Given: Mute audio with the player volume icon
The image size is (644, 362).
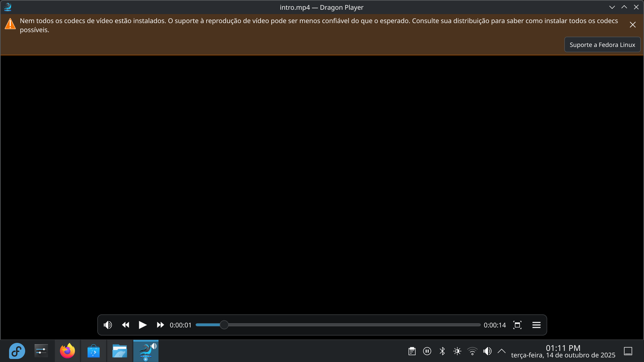Looking at the screenshot, I should (x=108, y=325).
